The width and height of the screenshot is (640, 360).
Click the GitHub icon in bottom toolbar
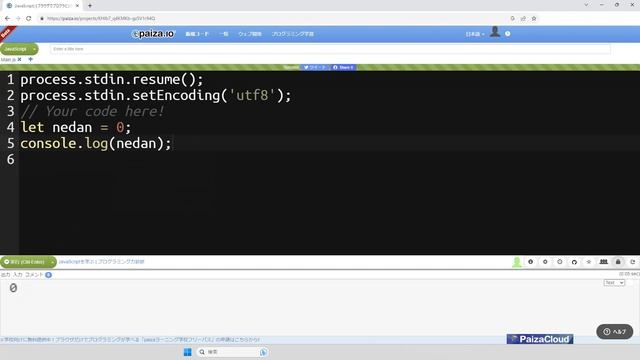point(574,262)
